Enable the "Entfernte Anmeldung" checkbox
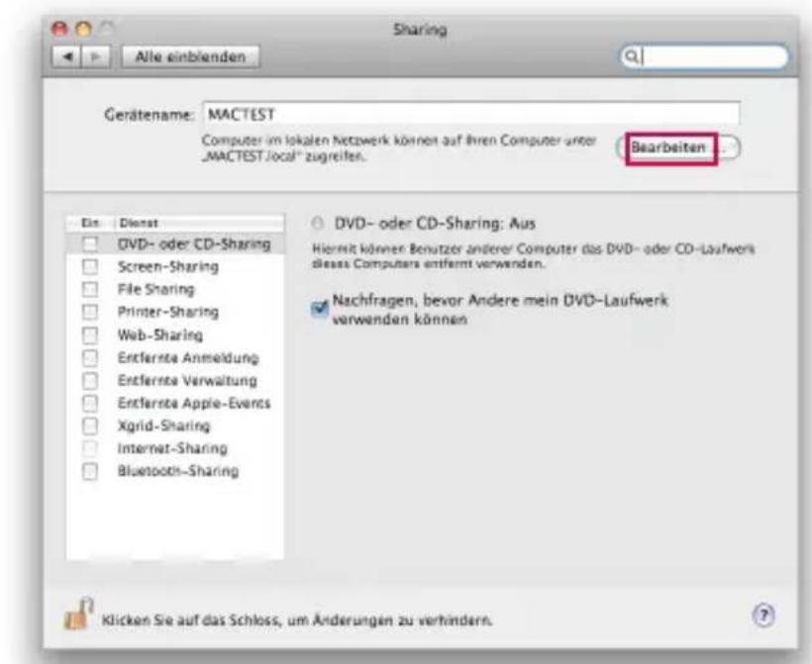This screenshot has width=812, height=664. point(90,357)
